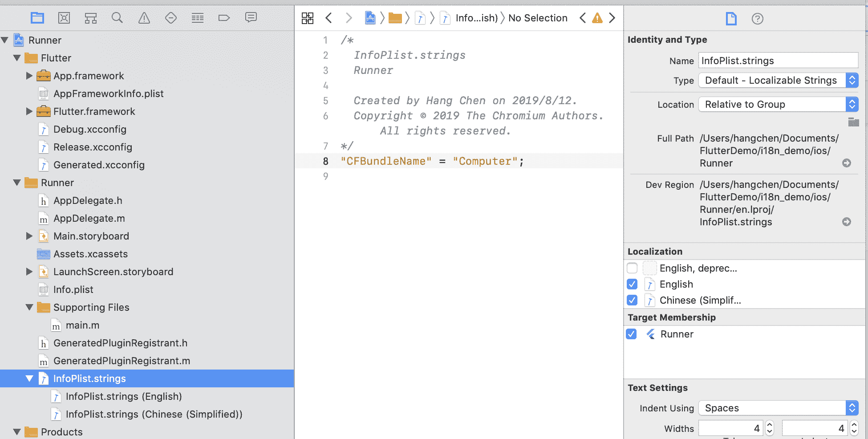Open the Location Relative to Group dropdown
This screenshot has width=868, height=439.
779,104
